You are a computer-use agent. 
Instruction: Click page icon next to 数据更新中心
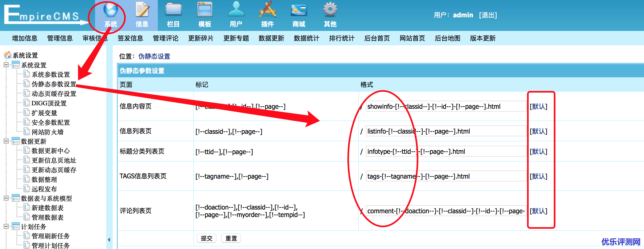(x=26, y=150)
